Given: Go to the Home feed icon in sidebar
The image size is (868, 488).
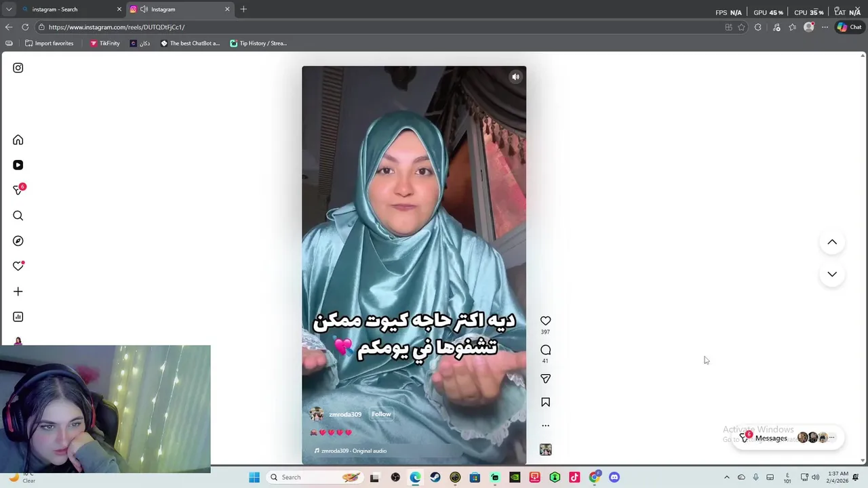Looking at the screenshot, I should point(18,140).
